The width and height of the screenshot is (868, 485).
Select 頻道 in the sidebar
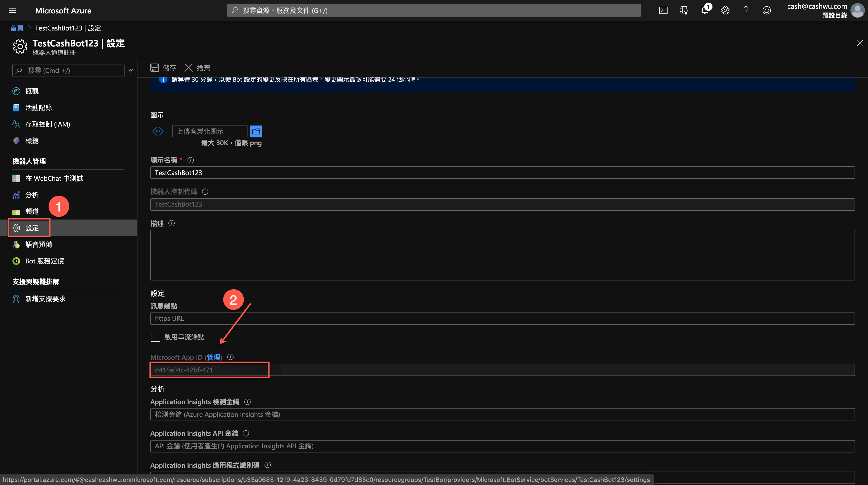[32, 212]
